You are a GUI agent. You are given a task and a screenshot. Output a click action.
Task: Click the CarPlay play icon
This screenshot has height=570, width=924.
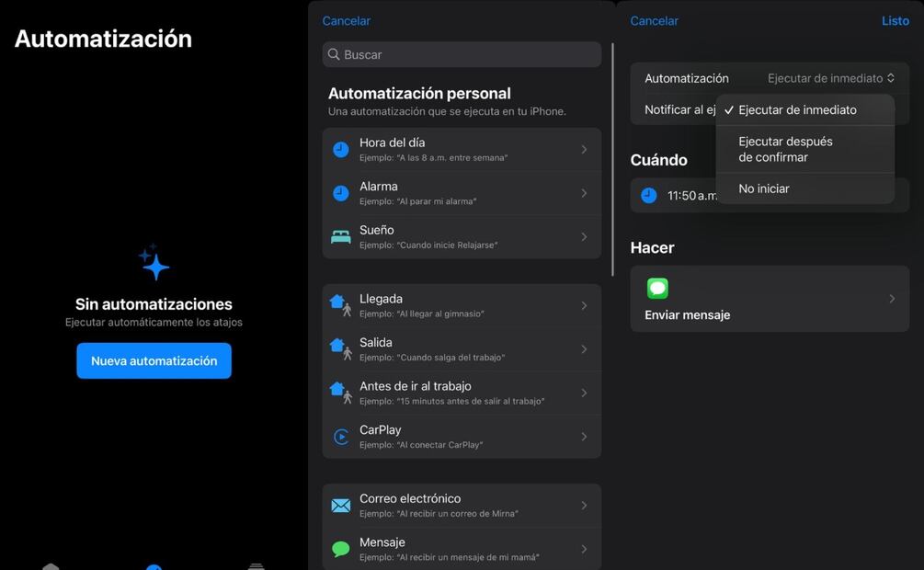[x=341, y=437]
